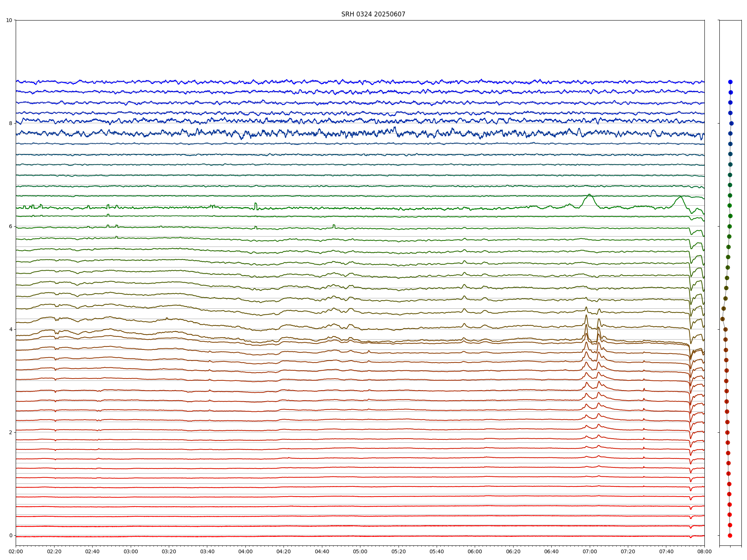Click the topmost blue dot in side panel

(x=730, y=82)
